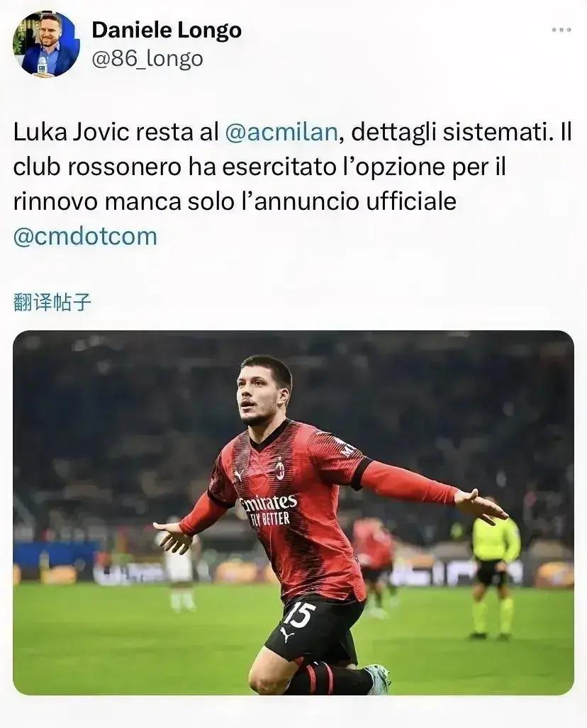Click the Emirates Fly Better logo on the shirt

(268, 510)
